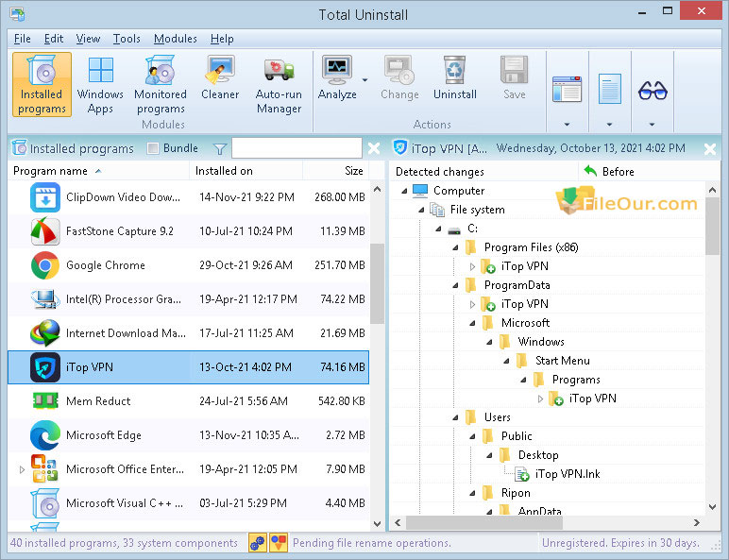Viewport: 729px width, 560px height.
Task: Click the Google Chrome icon
Action: [45, 265]
